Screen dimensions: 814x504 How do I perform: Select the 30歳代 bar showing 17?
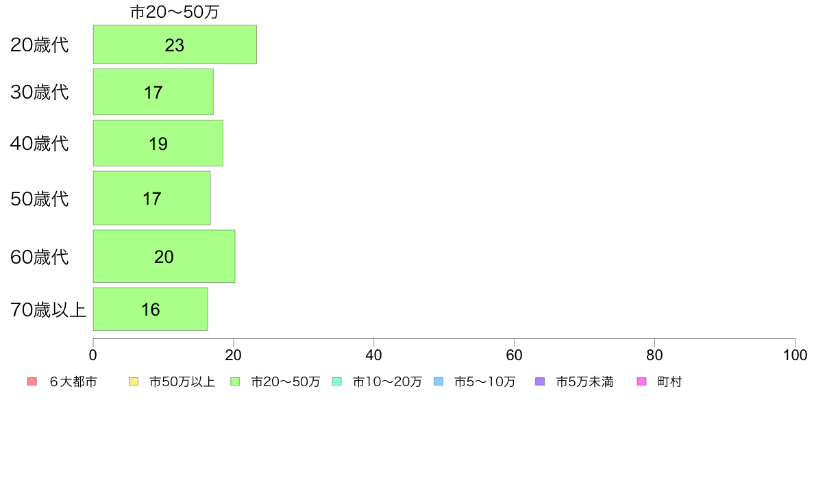[x=153, y=92]
